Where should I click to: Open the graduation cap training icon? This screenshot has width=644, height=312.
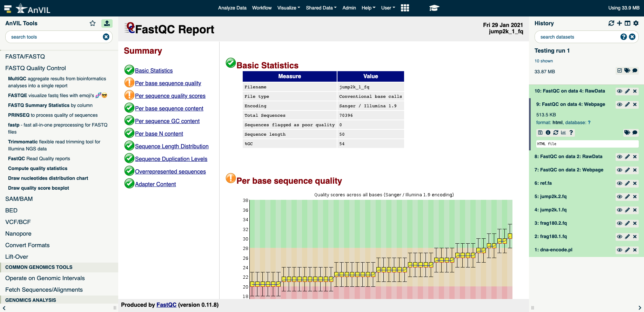point(434,8)
